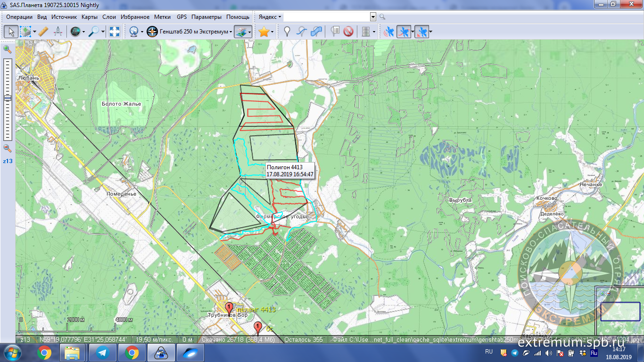Expand the favorites star dropdown arrow
Image resolution: width=644 pixels, height=362 pixels.
(x=272, y=32)
